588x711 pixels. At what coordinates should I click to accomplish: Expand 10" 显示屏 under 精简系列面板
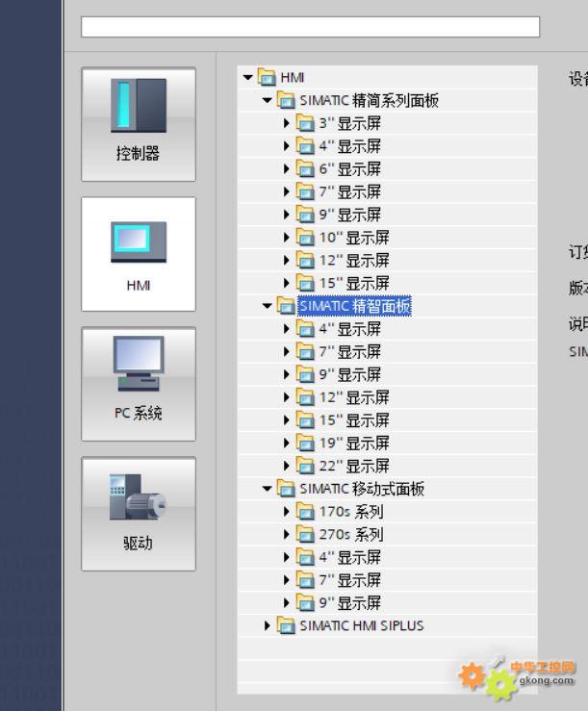tap(286, 237)
